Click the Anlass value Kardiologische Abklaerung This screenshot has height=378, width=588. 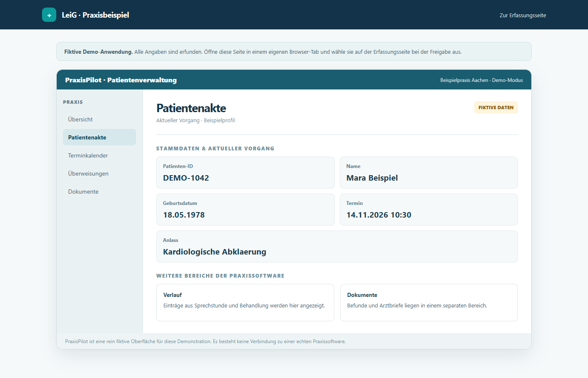215,252
